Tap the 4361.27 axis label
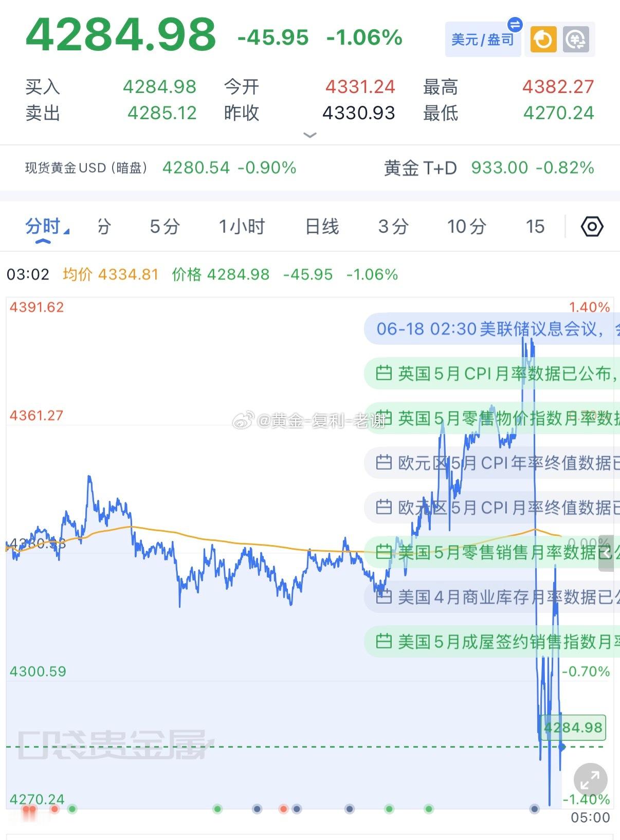This screenshot has height=840, width=620. click(x=37, y=415)
